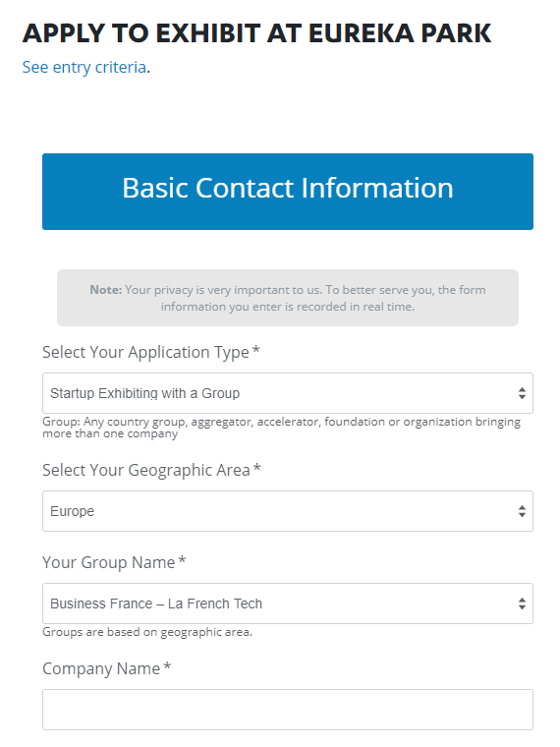560x747 pixels.
Task: Click the 'Select Your Application Type' label
Action: [145, 352]
